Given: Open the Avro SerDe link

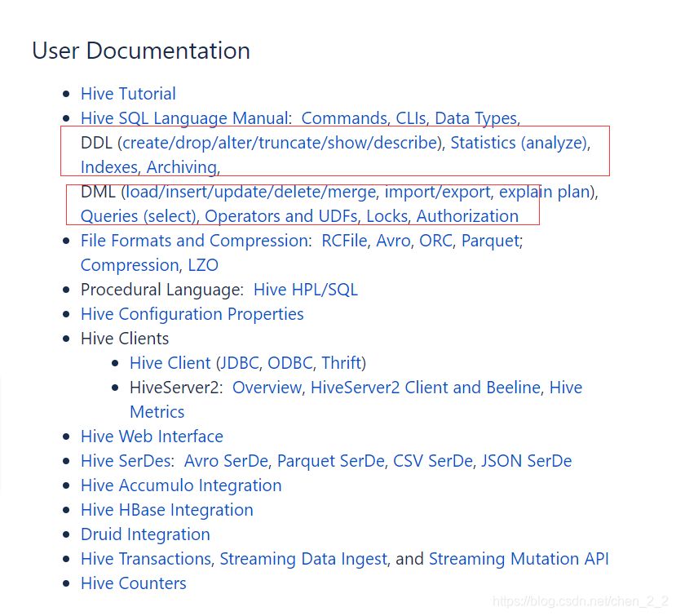Looking at the screenshot, I should pyautogui.click(x=226, y=461).
